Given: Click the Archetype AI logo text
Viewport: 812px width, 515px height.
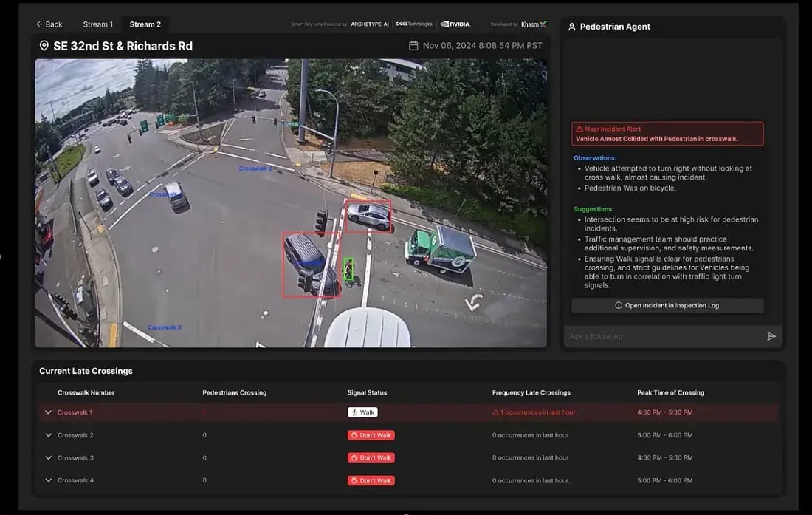Looking at the screenshot, I should (x=370, y=24).
